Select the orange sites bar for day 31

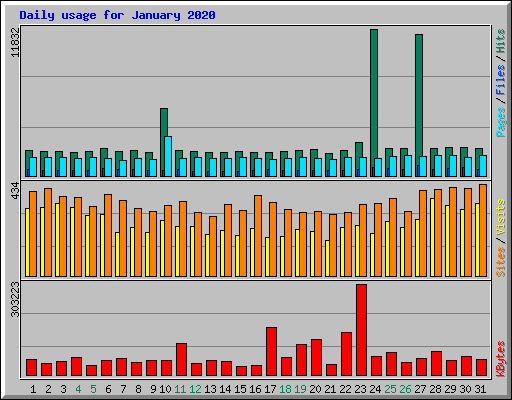point(483,230)
